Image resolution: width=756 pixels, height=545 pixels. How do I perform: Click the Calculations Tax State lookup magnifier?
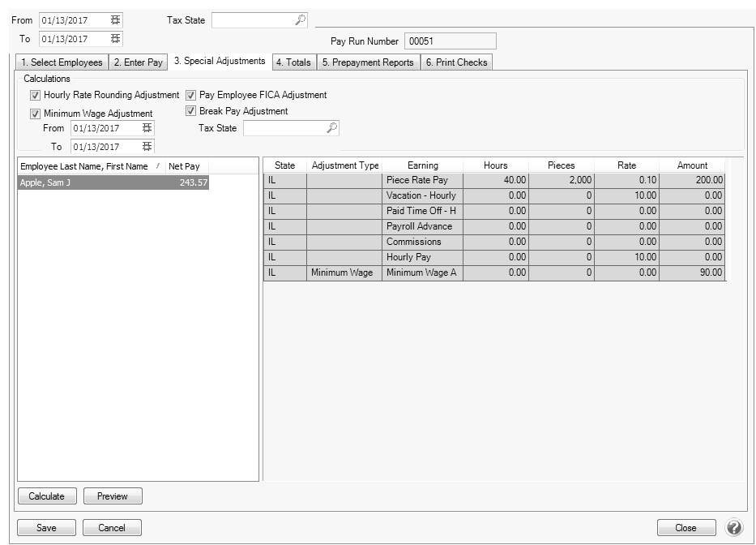[x=331, y=128]
